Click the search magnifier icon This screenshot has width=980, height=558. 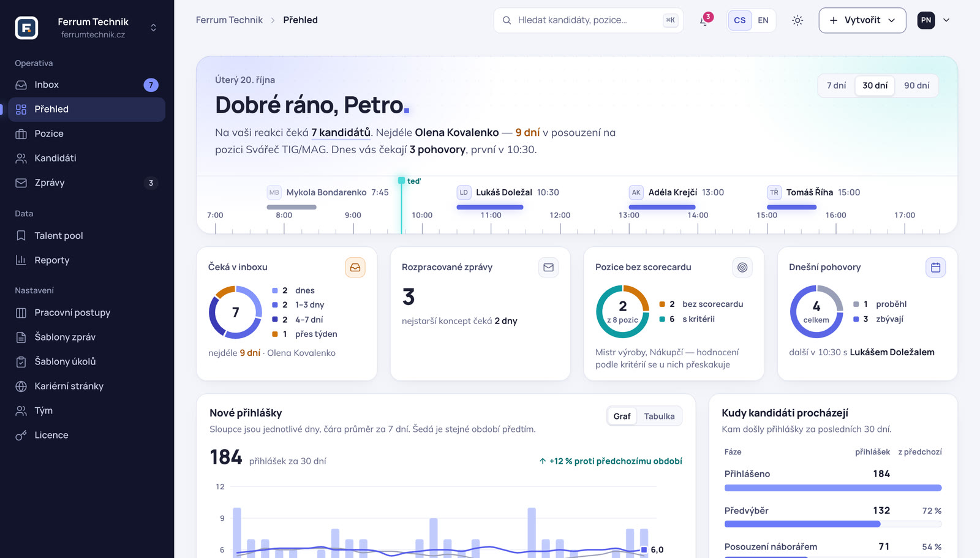(x=507, y=20)
